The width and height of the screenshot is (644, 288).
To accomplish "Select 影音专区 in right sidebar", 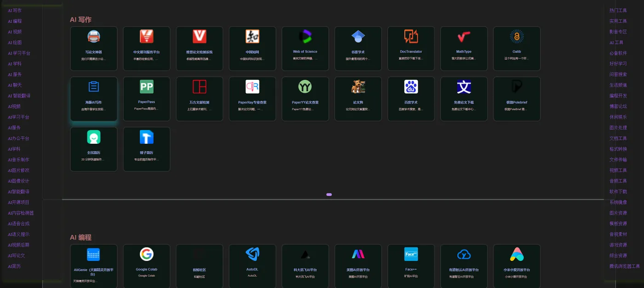I will pos(618,32).
